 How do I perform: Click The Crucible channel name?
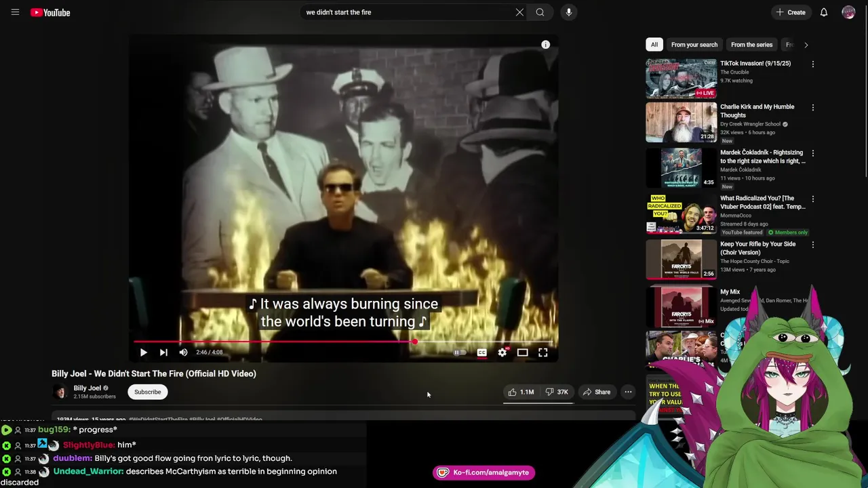pos(734,73)
